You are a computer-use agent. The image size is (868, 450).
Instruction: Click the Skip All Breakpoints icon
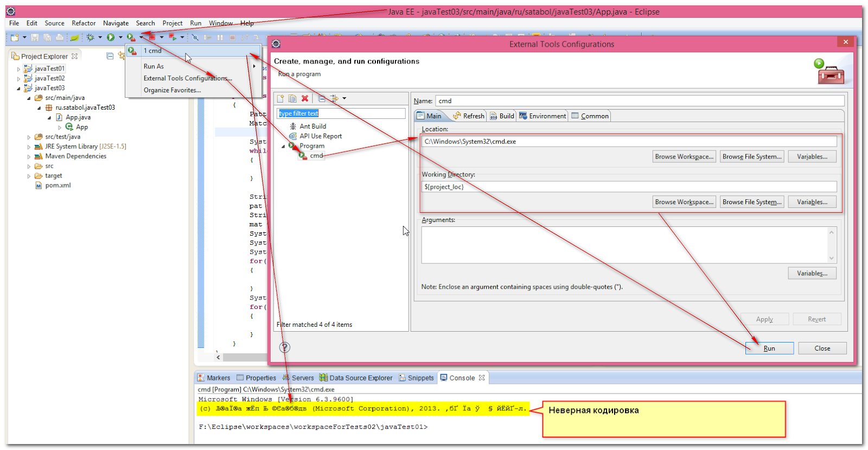click(195, 37)
